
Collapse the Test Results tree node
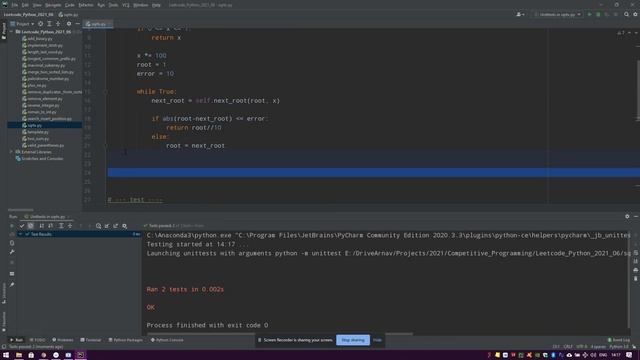[20, 234]
